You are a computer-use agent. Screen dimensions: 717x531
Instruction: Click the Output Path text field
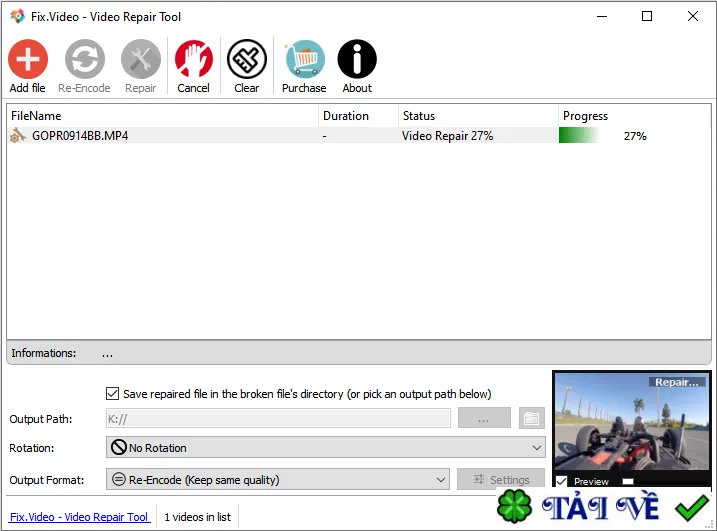278,418
